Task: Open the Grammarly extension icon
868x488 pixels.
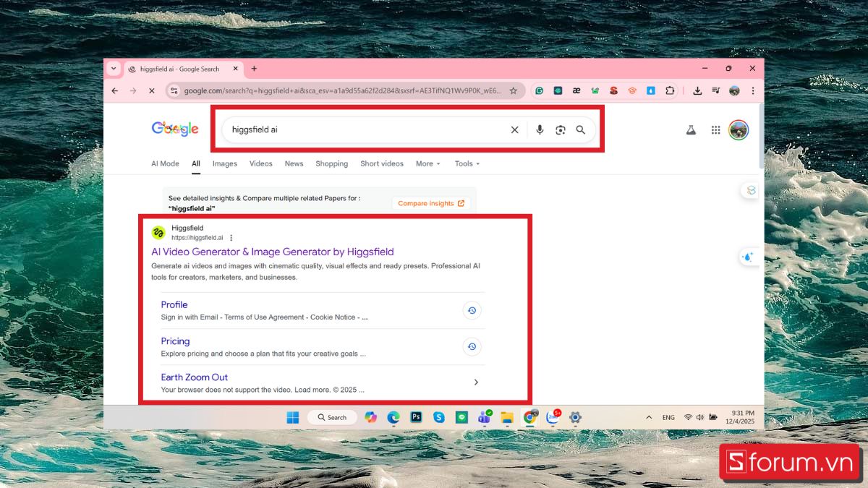Action: [539, 91]
